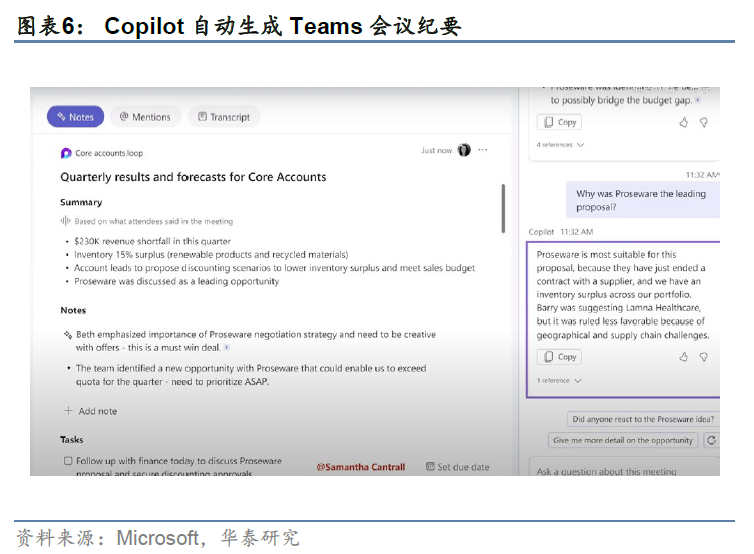Expand the 1 reference dropdown
The width and height of the screenshot is (754, 554).
pyautogui.click(x=559, y=380)
